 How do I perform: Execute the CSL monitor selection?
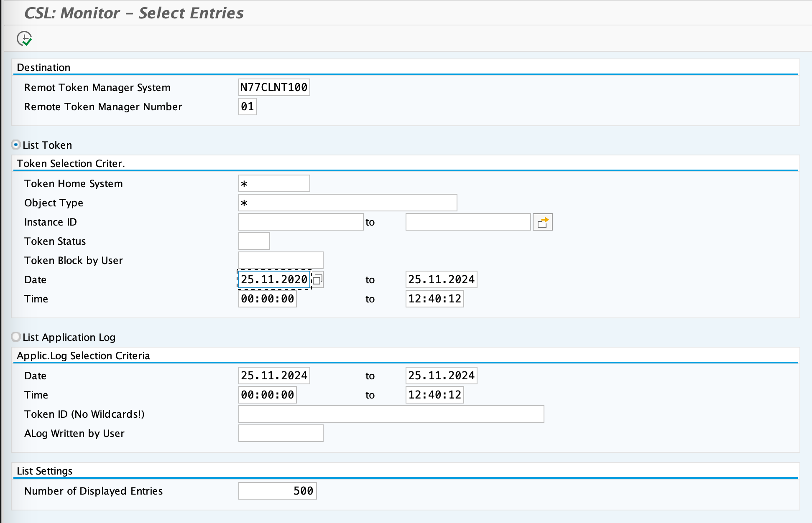pyautogui.click(x=23, y=38)
